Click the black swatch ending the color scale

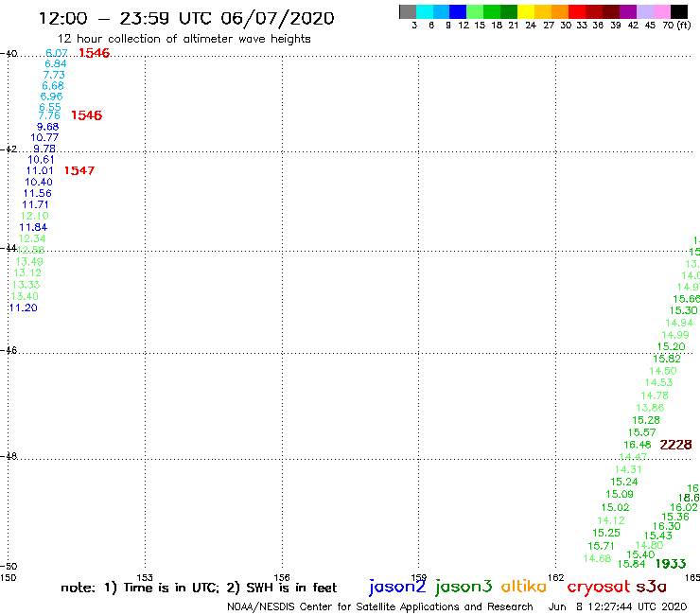point(678,11)
